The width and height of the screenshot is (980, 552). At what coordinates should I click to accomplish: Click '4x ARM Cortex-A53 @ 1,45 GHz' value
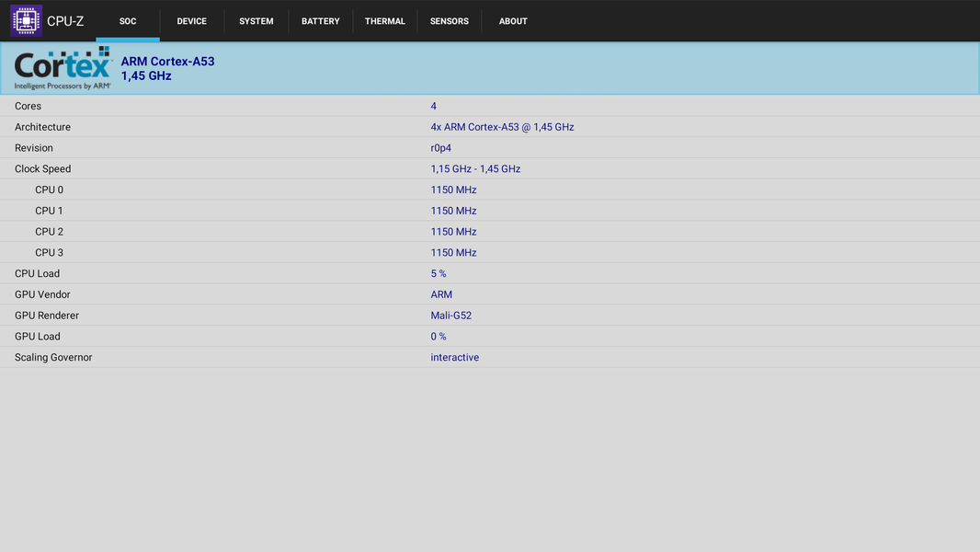[503, 127]
